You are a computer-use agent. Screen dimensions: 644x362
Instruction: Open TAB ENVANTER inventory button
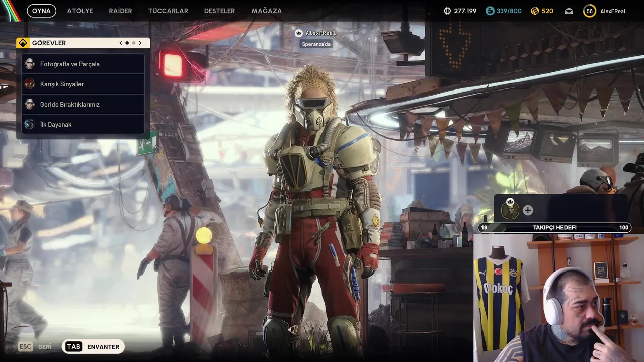[x=93, y=347]
